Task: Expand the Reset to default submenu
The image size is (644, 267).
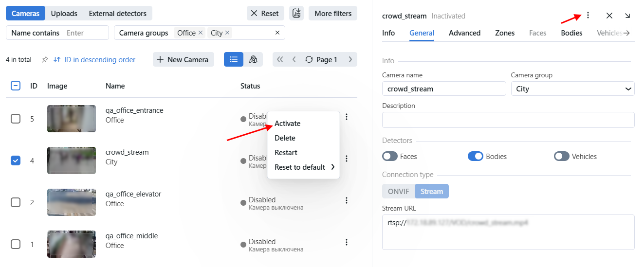Action: [304, 167]
